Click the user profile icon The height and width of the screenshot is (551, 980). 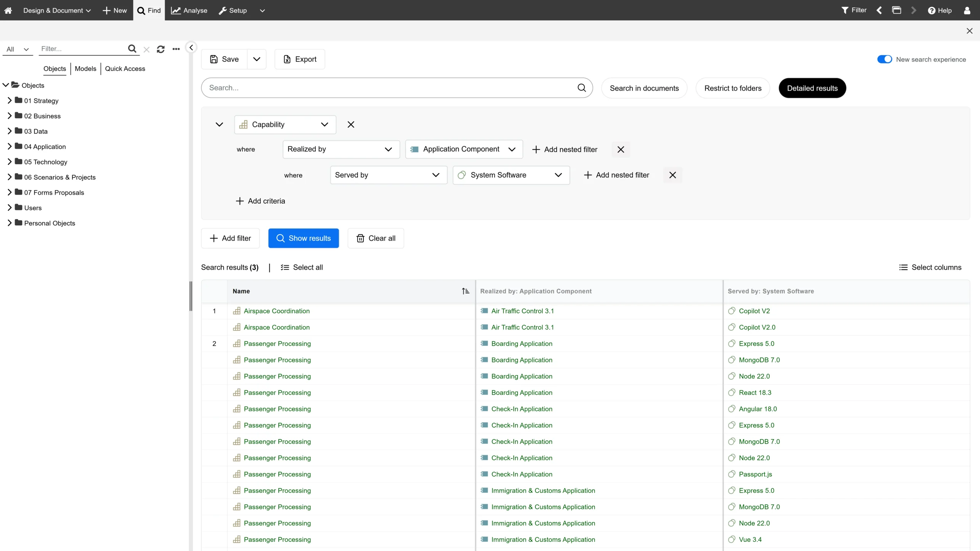967,10
